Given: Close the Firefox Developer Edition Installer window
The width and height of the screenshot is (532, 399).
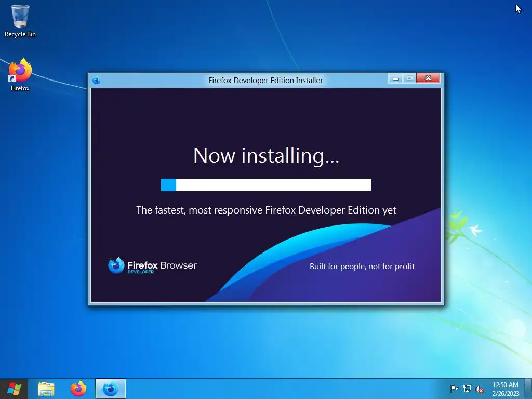Looking at the screenshot, I should pyautogui.click(x=428, y=78).
